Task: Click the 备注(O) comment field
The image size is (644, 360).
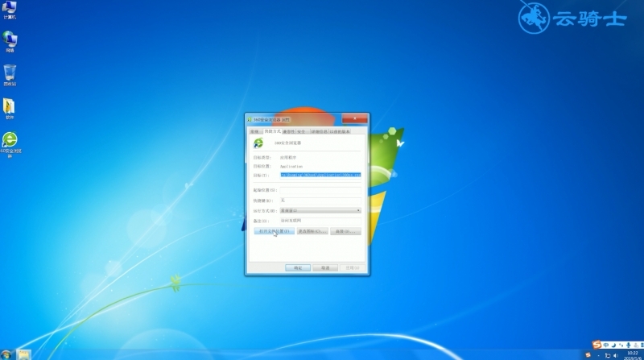Action: pyautogui.click(x=320, y=221)
